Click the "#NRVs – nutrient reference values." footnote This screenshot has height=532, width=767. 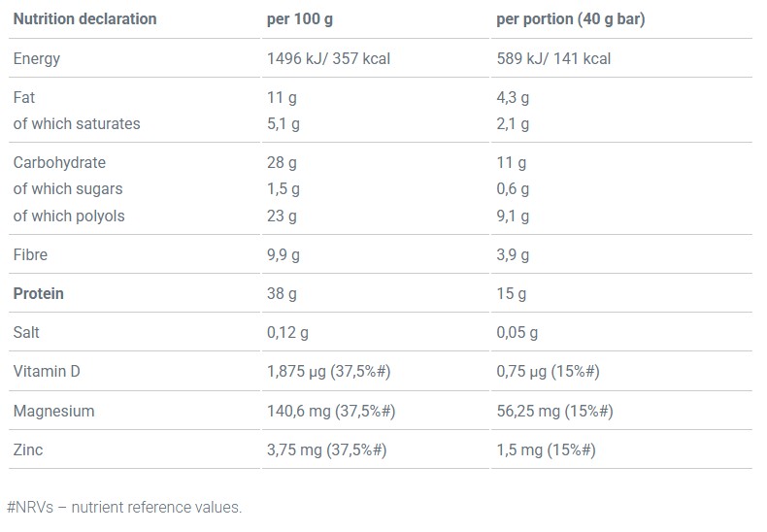tap(124, 507)
